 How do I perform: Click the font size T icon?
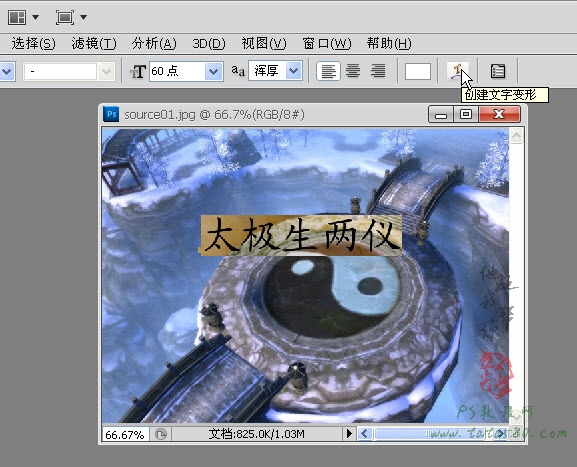(138, 71)
